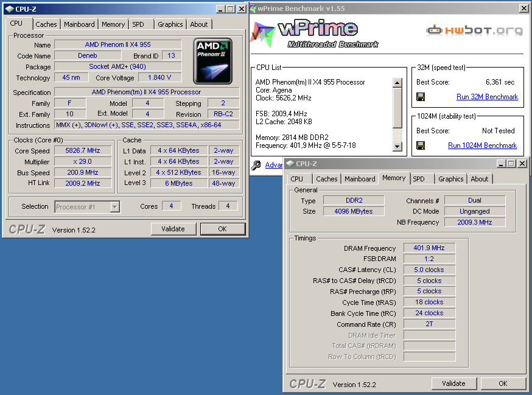
Task: Click the Revision value RB-C2
Action: (x=223, y=114)
